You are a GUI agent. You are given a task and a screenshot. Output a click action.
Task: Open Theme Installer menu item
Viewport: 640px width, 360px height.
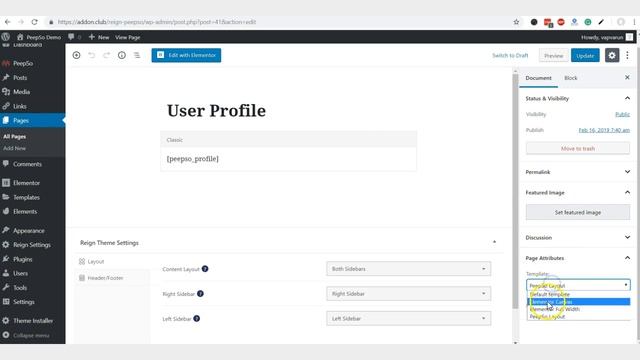[33, 321]
